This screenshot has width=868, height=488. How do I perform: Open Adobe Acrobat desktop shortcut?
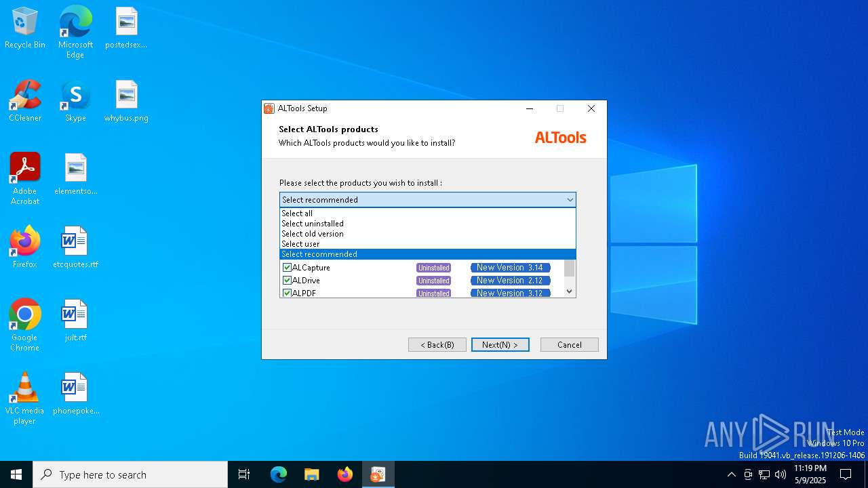(25, 179)
